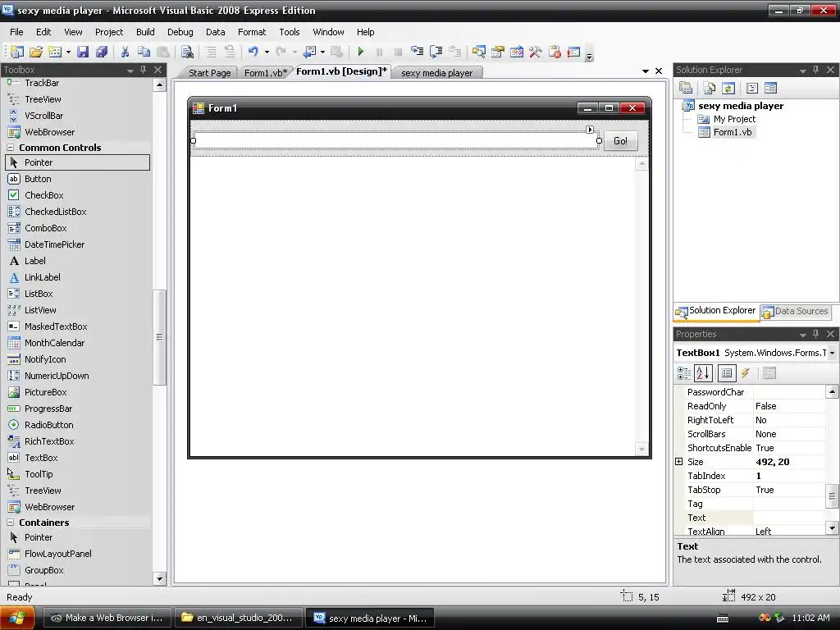Viewport: 840px width, 630px height.
Task: Open en_visual_studio_200 folder taskbar button
Action: pyautogui.click(x=239, y=618)
